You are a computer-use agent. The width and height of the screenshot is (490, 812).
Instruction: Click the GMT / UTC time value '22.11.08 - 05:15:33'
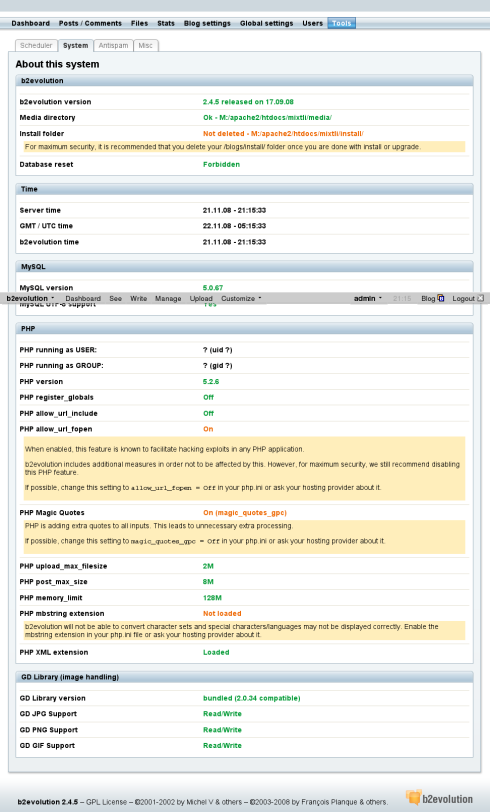(x=234, y=226)
